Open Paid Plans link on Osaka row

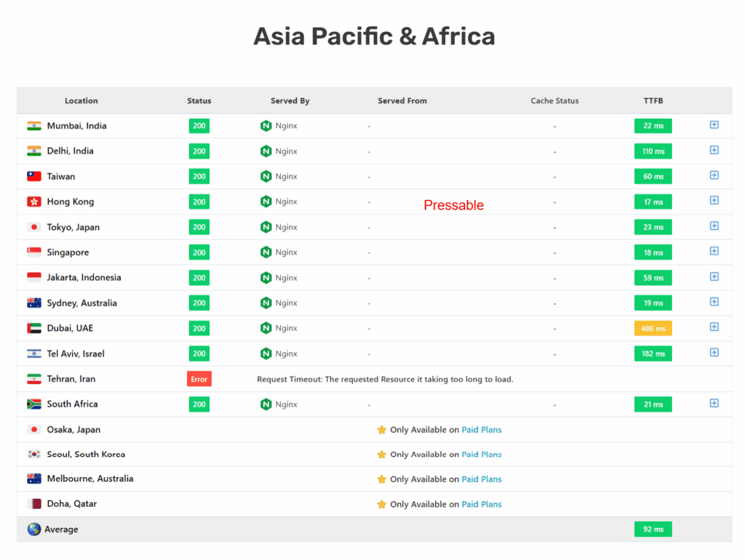click(482, 429)
